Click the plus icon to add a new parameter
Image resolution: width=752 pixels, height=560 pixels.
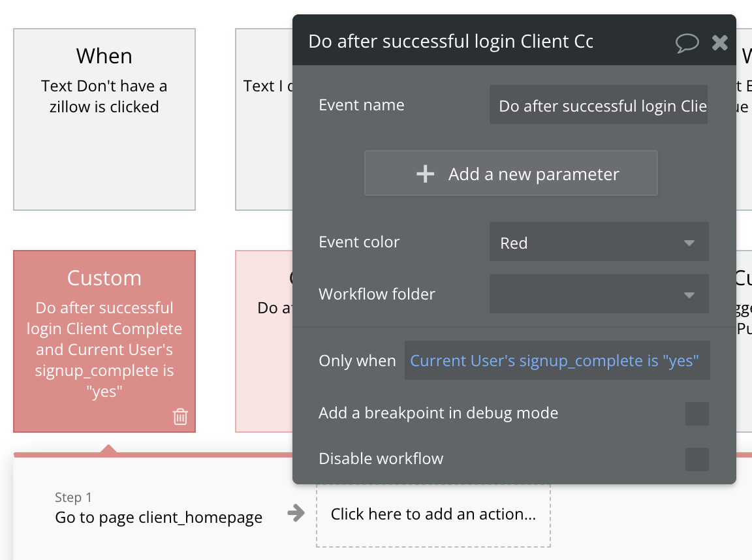425,174
